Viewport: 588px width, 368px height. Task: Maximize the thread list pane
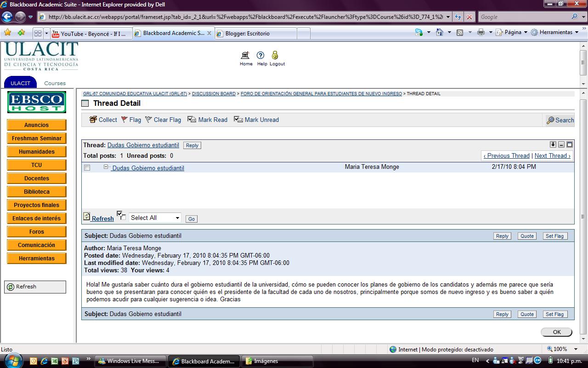[570, 144]
